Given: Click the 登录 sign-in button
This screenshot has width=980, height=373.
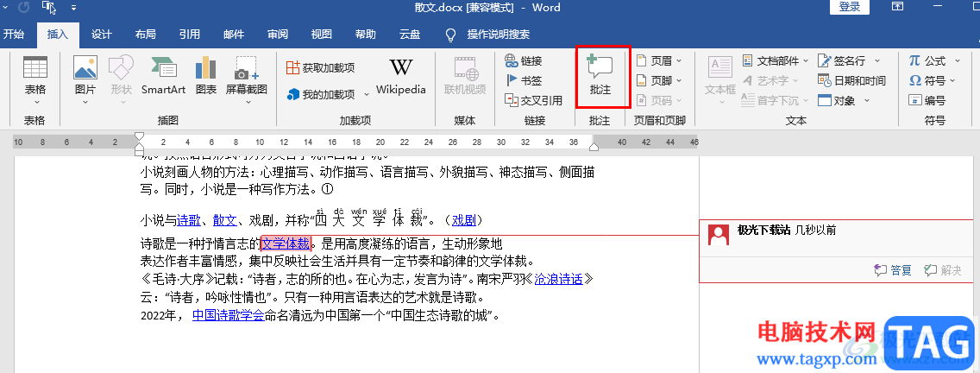Looking at the screenshot, I should 850,7.
